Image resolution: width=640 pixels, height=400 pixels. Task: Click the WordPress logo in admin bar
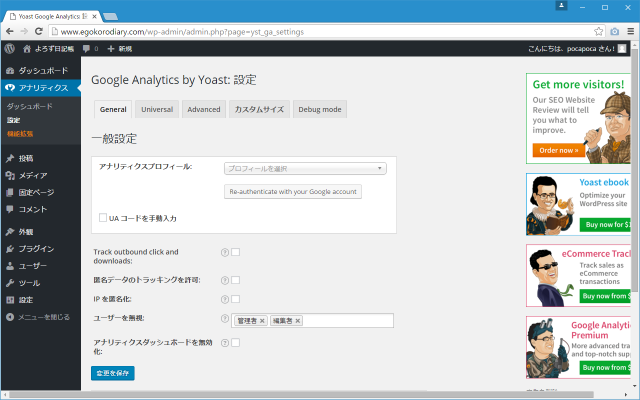pyautogui.click(x=10, y=49)
